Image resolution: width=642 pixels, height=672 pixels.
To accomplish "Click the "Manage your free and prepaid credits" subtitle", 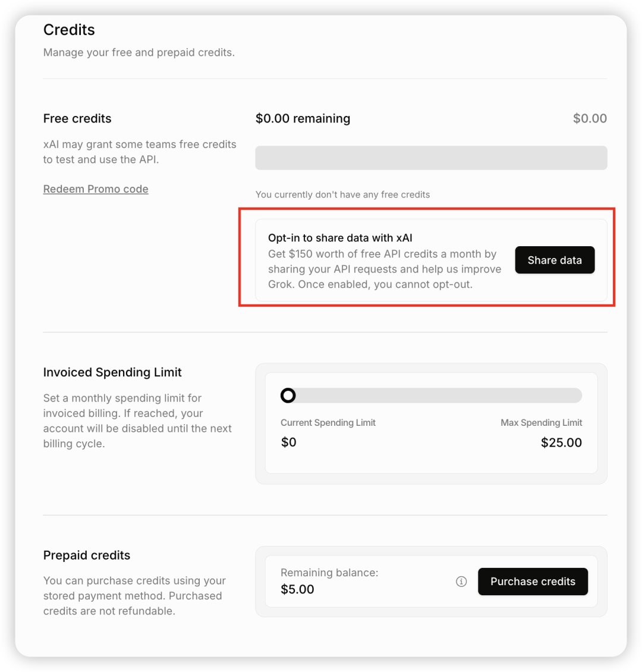I will [139, 52].
